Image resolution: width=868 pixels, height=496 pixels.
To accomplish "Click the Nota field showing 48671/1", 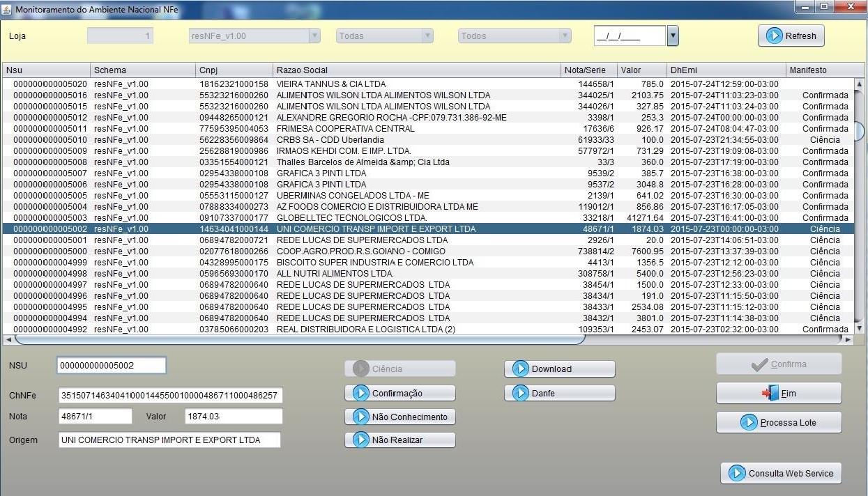I will 96,416.
